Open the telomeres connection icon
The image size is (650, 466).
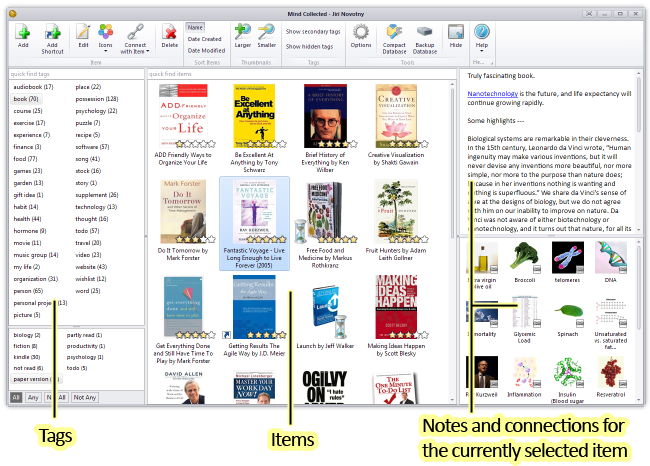coord(568,257)
